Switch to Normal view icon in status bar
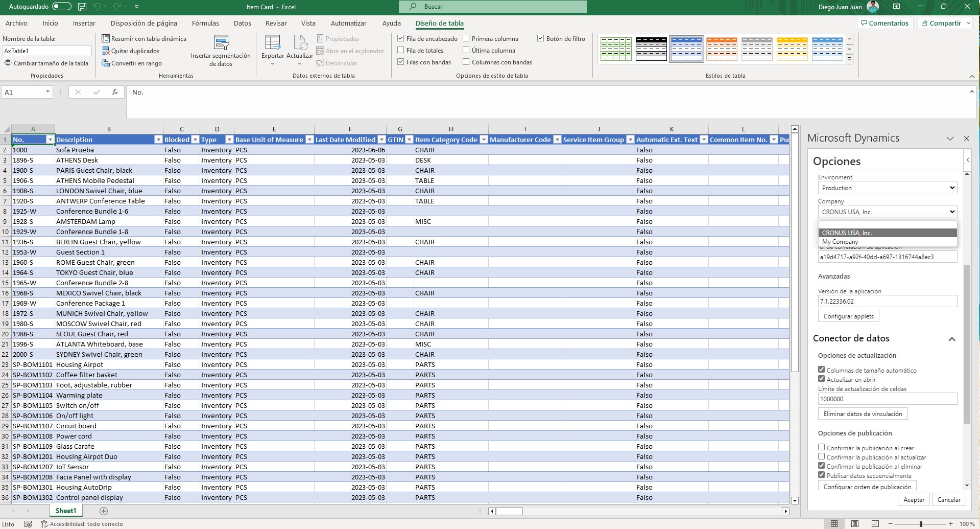980x529 pixels. pos(834,523)
